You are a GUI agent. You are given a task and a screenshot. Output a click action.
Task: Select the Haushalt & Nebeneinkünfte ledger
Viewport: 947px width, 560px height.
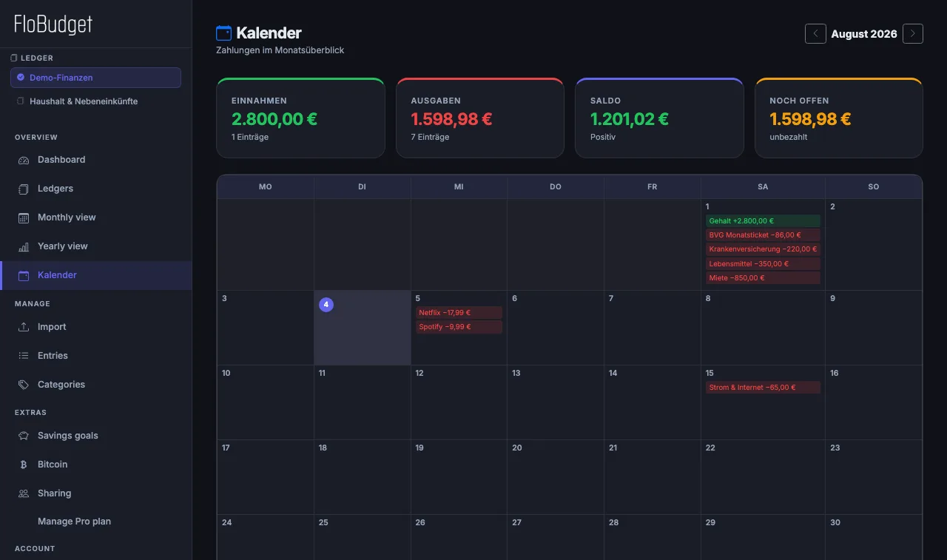[x=95, y=101]
